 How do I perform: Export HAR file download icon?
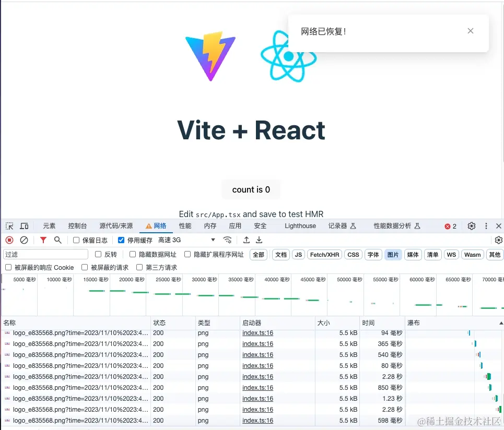(x=259, y=240)
